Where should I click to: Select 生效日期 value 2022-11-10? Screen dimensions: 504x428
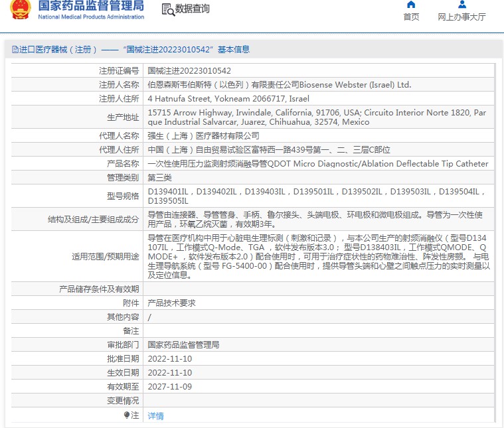coord(170,373)
